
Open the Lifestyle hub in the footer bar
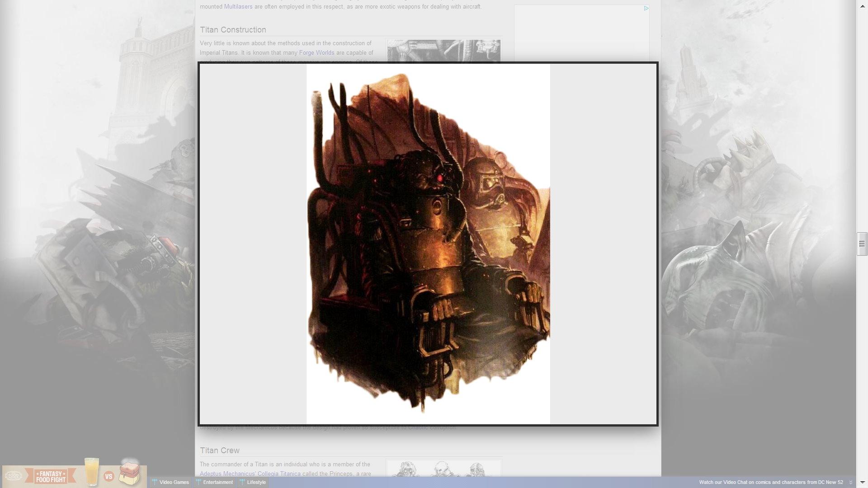coord(253,482)
